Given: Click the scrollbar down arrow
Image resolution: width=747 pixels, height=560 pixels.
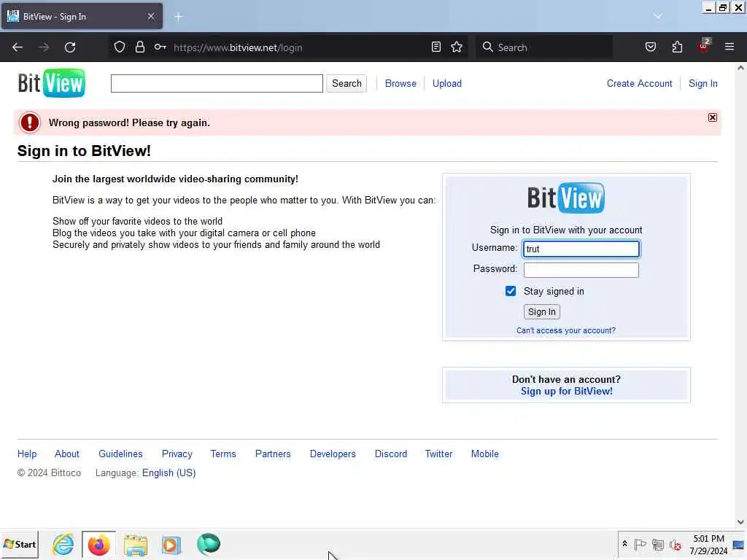Looking at the screenshot, I should click(740, 522).
